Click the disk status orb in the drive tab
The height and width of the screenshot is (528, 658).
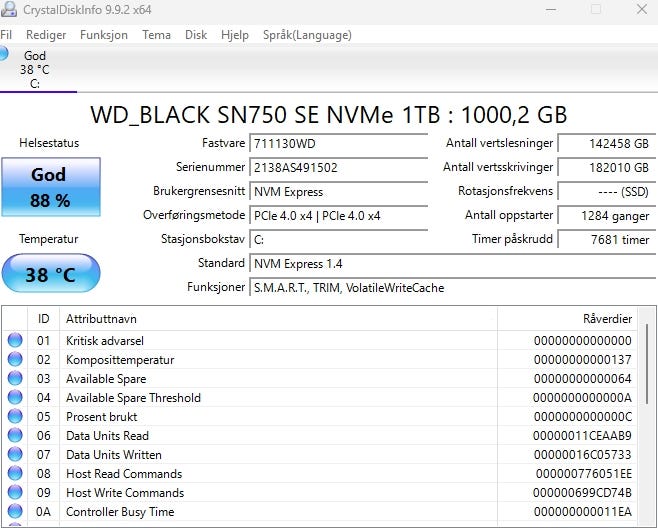[x=3, y=54]
